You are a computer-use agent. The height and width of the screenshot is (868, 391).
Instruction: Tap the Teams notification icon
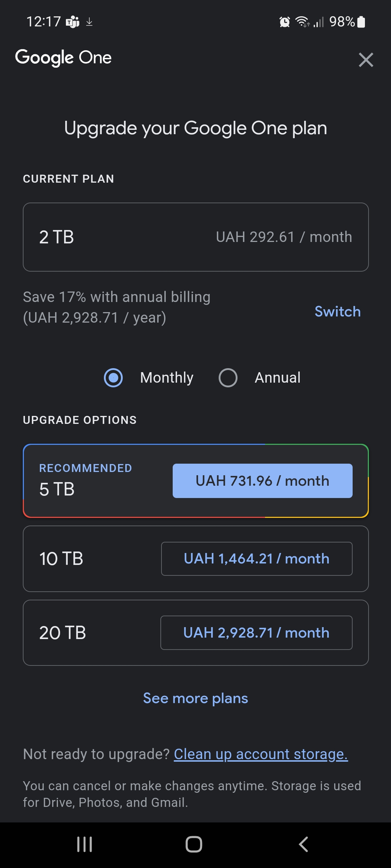coord(72,22)
